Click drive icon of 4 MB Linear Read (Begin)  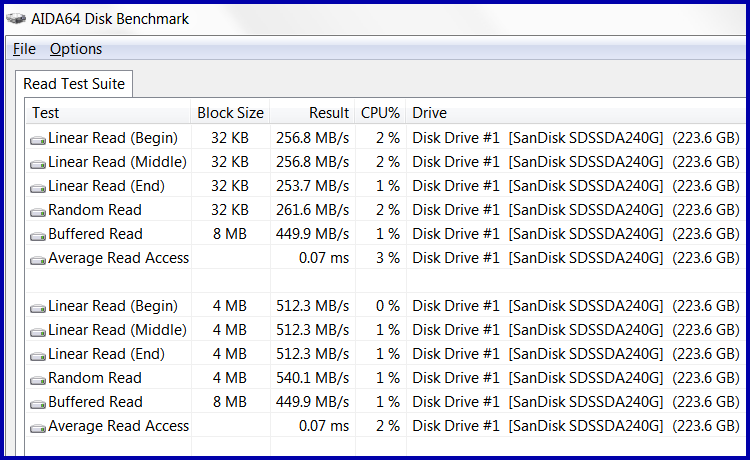[x=38, y=307]
